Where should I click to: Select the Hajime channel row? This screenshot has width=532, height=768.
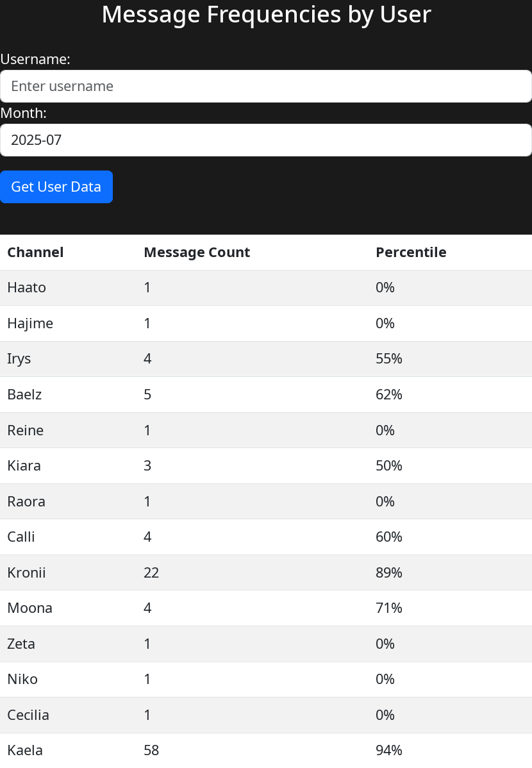click(266, 324)
